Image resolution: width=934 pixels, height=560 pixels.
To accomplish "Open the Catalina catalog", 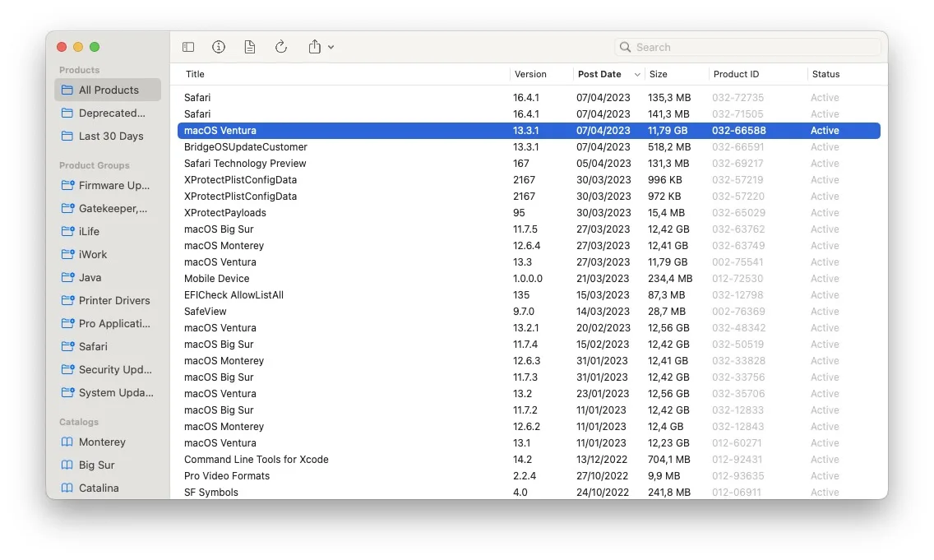I will 108,488.
